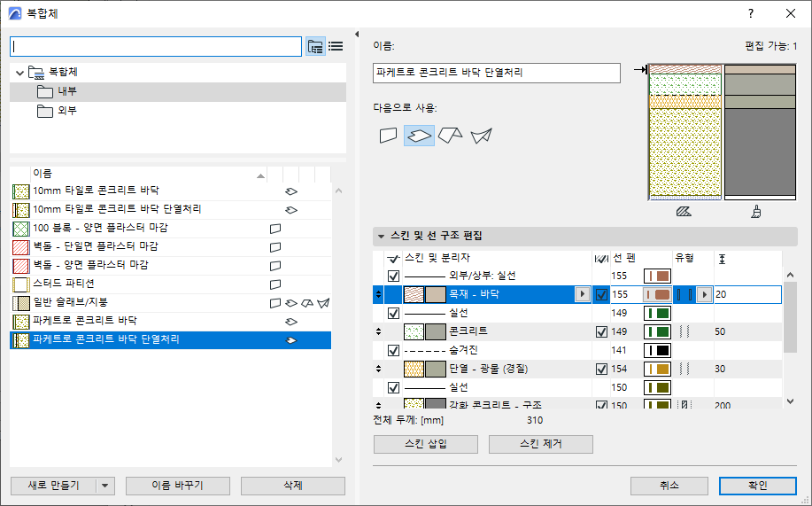812x506 pixels.
Task: Open building material popup for 목재 - 바닥
Action: pyautogui.click(x=583, y=294)
